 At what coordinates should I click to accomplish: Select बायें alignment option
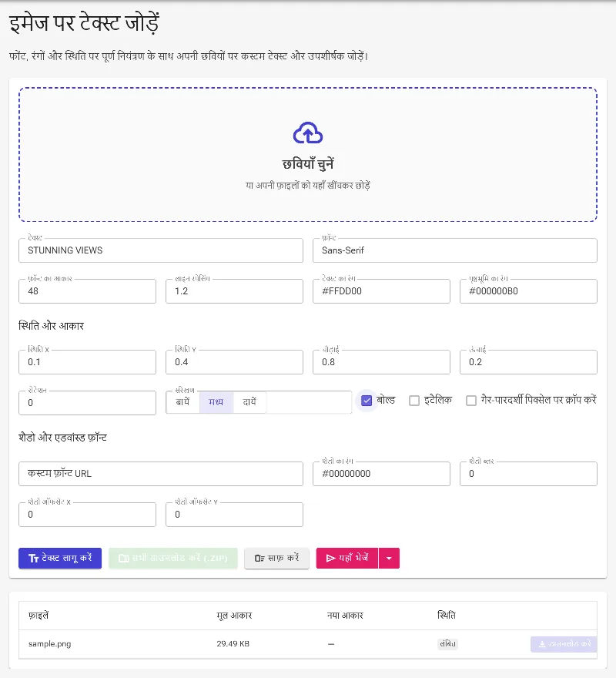click(182, 402)
